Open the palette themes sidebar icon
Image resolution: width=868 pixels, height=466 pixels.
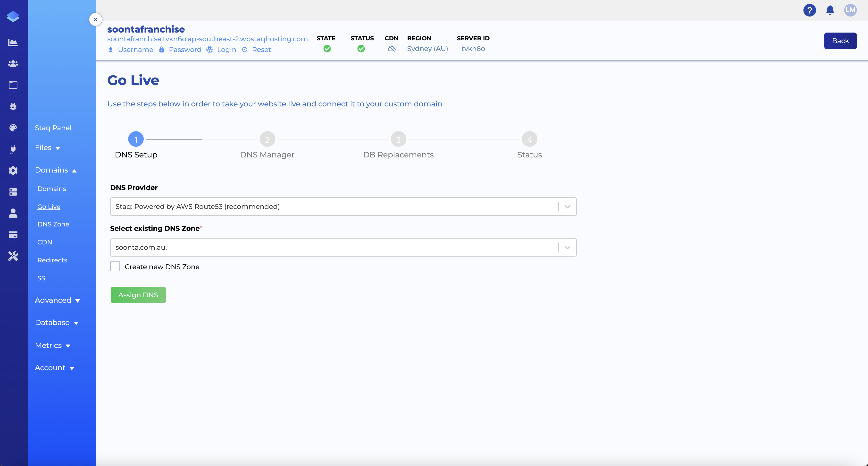click(x=13, y=128)
